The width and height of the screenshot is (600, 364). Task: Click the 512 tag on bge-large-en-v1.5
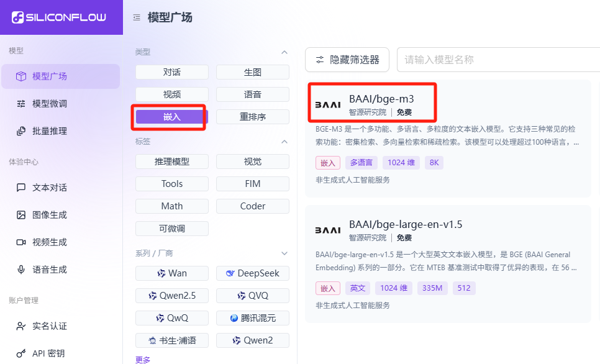pos(464,288)
